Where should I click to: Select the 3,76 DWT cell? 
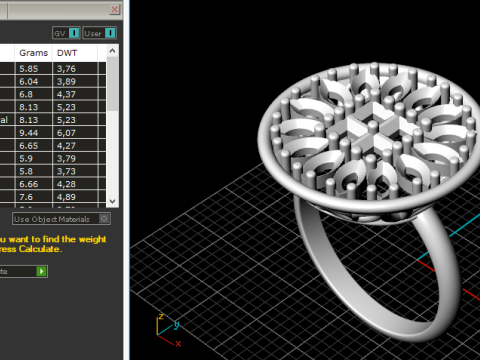pos(75,69)
